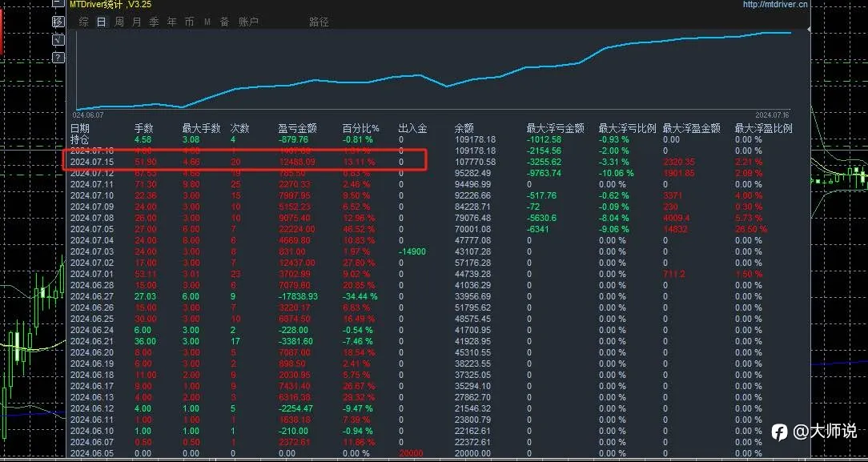Click the √ checkmark icon button
Screen dimensions: 868x462
[58, 40]
